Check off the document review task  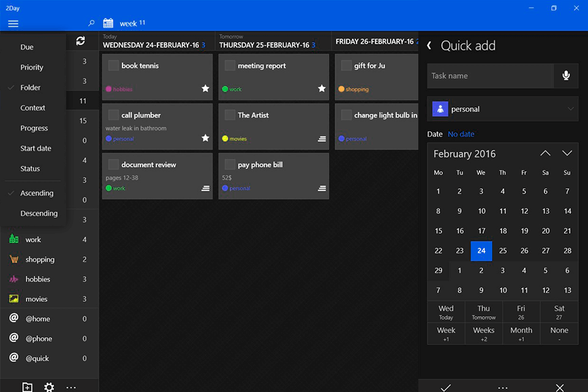[113, 164]
